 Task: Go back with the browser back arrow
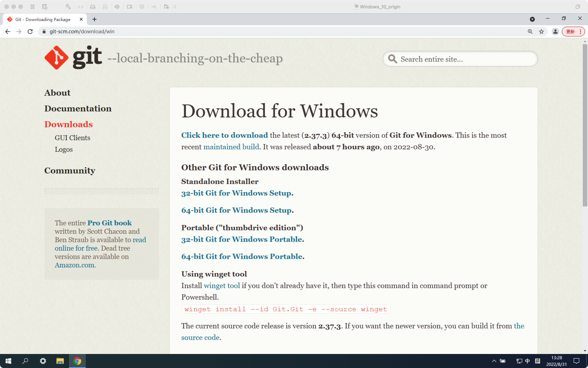[8, 31]
